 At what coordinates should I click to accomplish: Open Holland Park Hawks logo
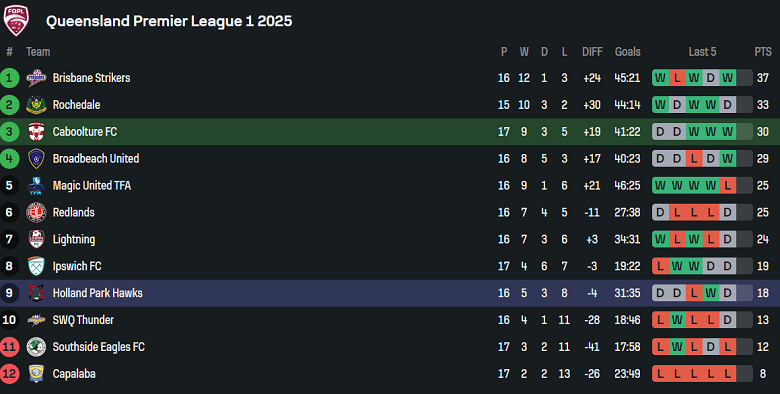tap(36, 293)
